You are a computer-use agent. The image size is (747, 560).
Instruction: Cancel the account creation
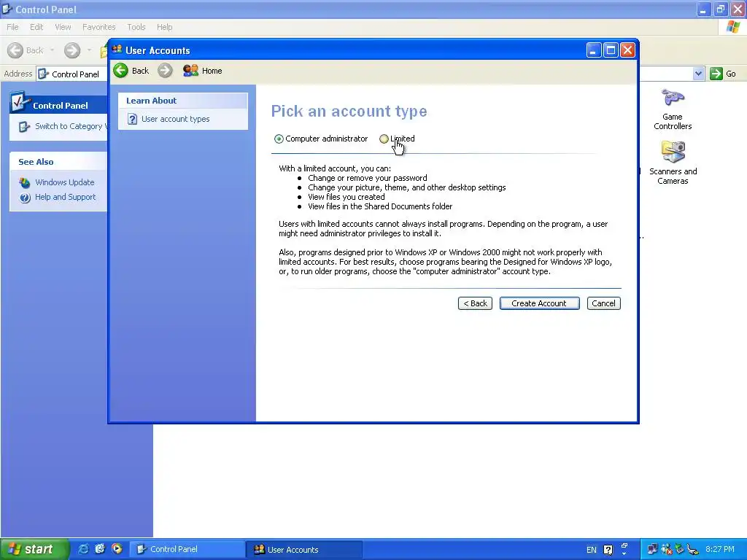coord(603,303)
